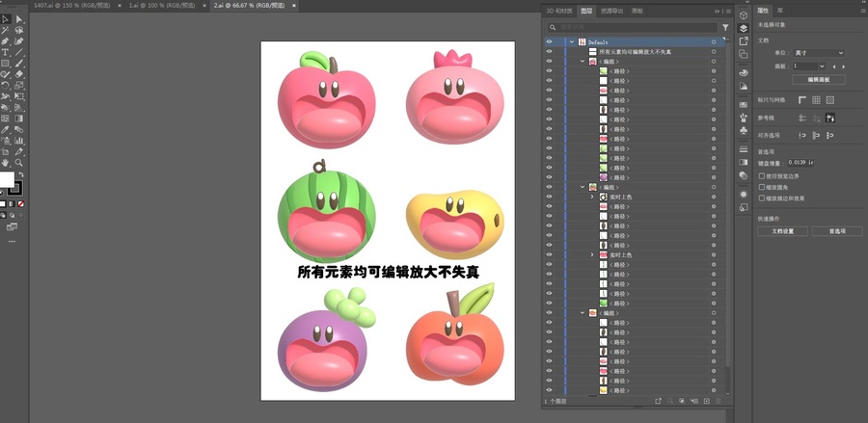The width and height of the screenshot is (868, 423).
Task: Select the Eyedropper tool
Action: [5, 129]
